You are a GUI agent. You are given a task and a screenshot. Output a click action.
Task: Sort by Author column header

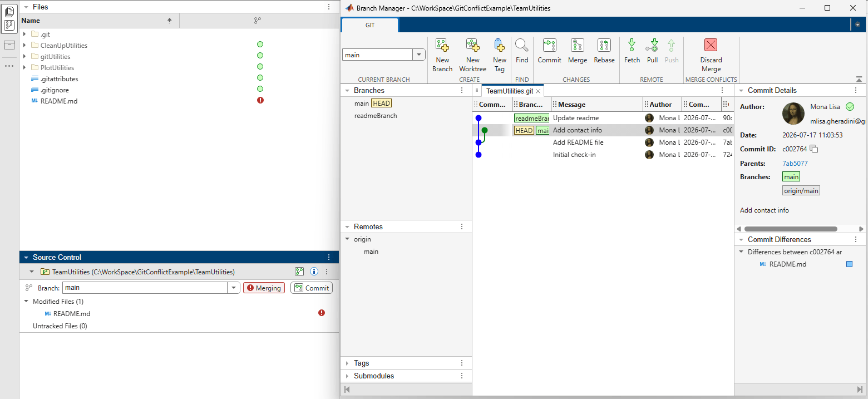(x=662, y=104)
